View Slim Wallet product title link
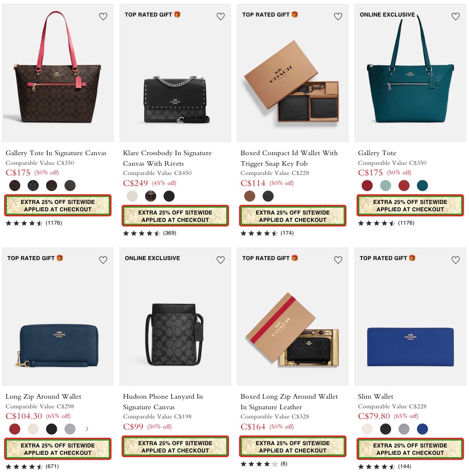 [375, 396]
